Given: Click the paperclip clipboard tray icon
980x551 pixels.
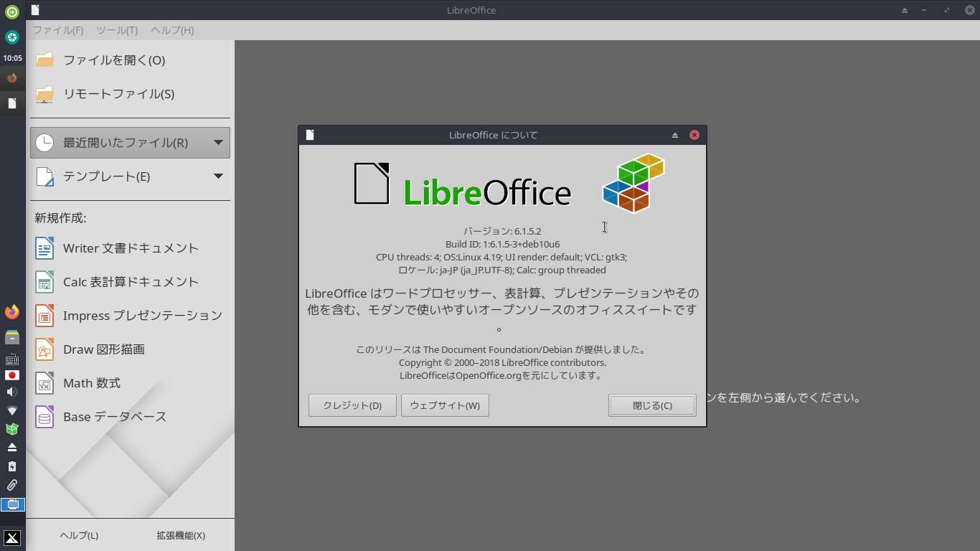Looking at the screenshot, I should (12, 485).
